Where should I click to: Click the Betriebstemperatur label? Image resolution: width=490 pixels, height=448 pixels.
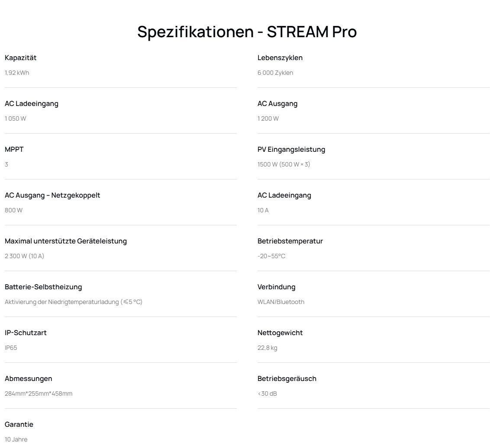tap(290, 241)
